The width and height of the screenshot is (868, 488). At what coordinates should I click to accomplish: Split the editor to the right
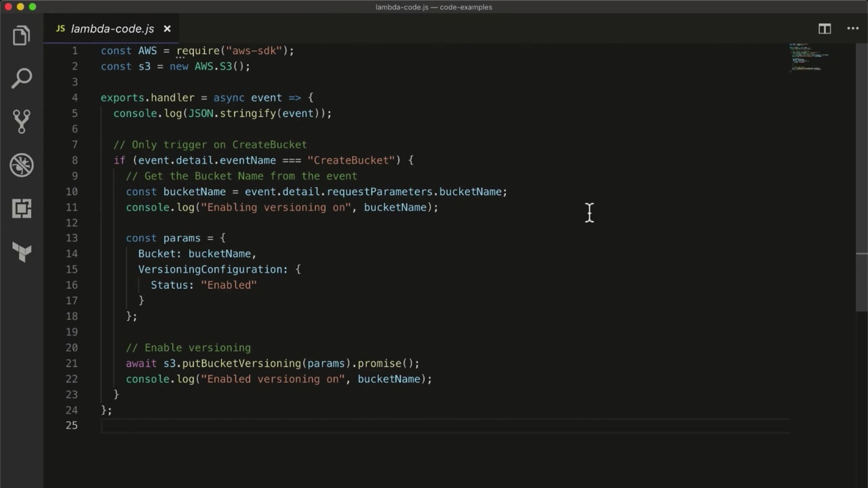825,28
